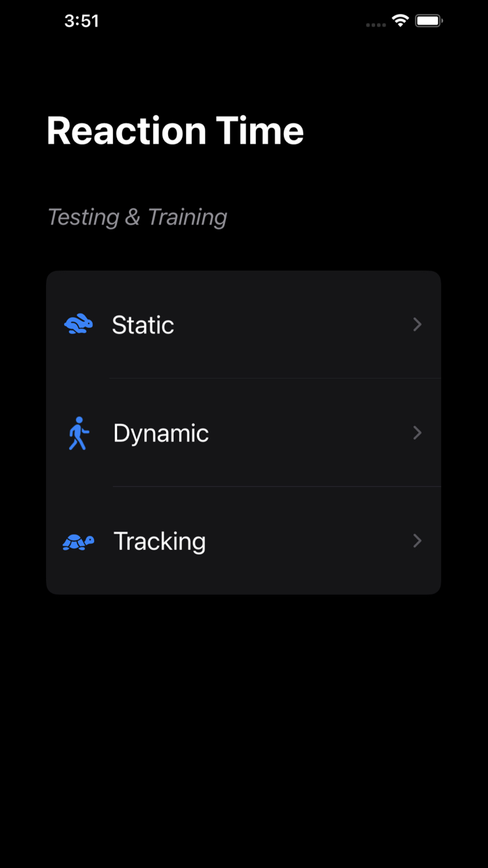Open Static mode using its chevron
The height and width of the screenshot is (868, 488).
[x=417, y=324]
